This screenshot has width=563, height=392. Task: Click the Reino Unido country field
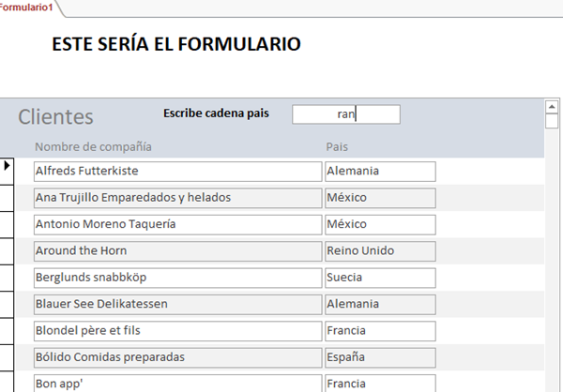[x=380, y=251]
